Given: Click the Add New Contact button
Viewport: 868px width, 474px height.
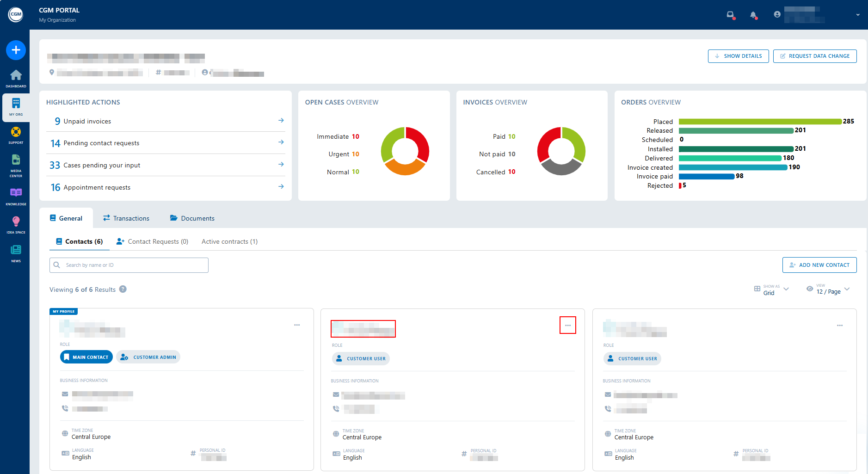Looking at the screenshot, I should click(x=819, y=265).
